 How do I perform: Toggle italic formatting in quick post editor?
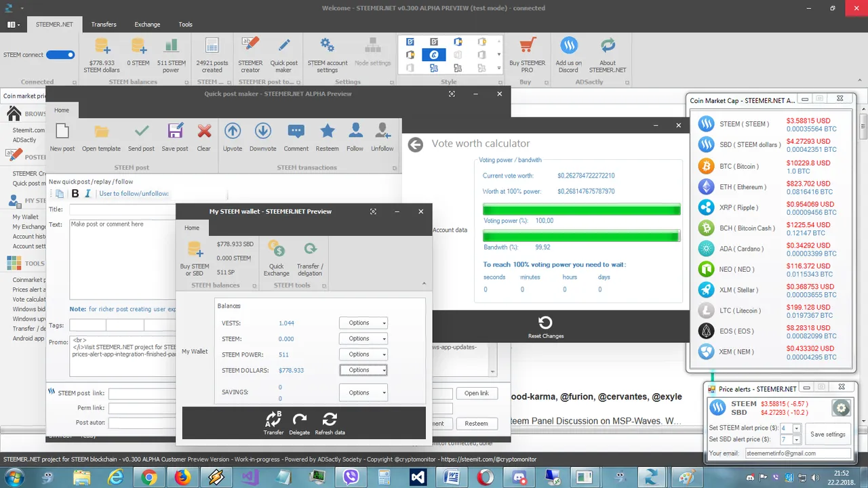pyautogui.click(x=87, y=193)
